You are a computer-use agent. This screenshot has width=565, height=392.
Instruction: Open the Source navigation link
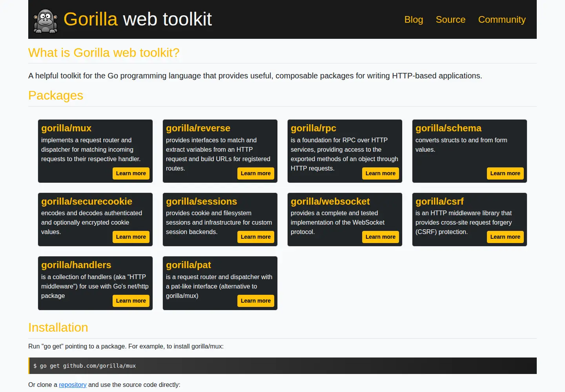(x=450, y=20)
